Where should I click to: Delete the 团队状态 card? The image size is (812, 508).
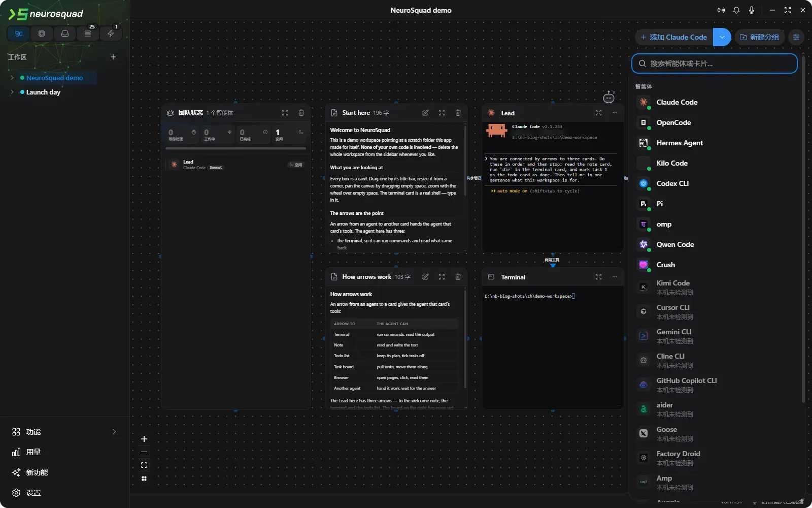tap(301, 113)
